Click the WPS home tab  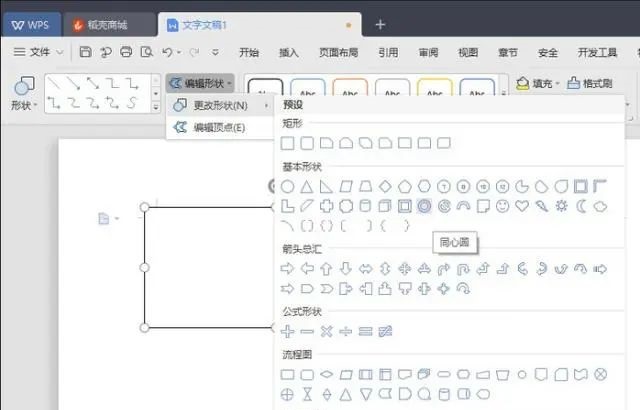31,25
